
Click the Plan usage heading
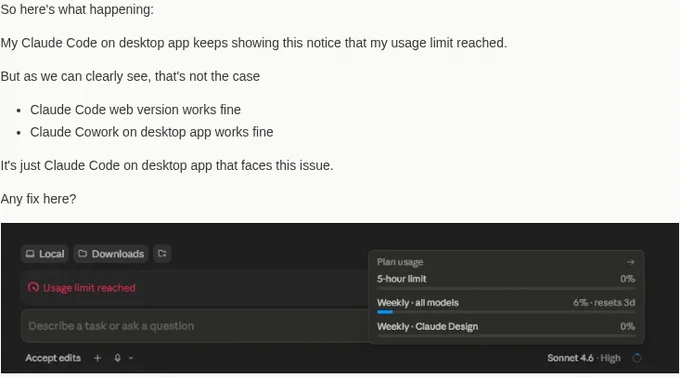[400, 262]
